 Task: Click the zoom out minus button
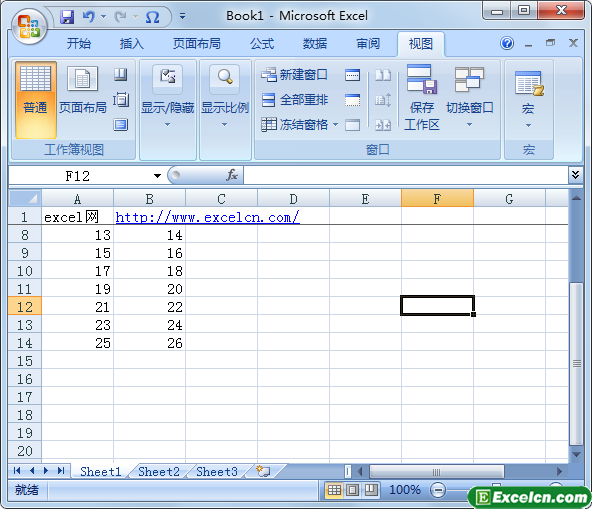[x=438, y=490]
